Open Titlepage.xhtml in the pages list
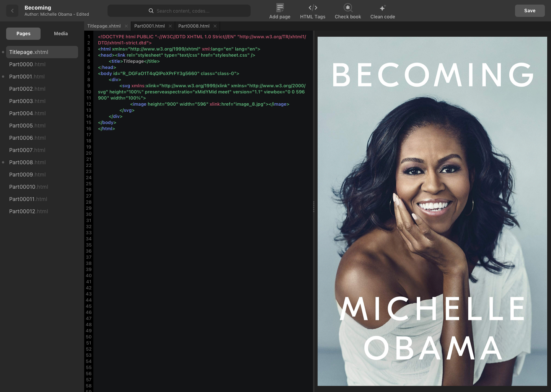The height and width of the screenshot is (392, 551). tap(42, 52)
